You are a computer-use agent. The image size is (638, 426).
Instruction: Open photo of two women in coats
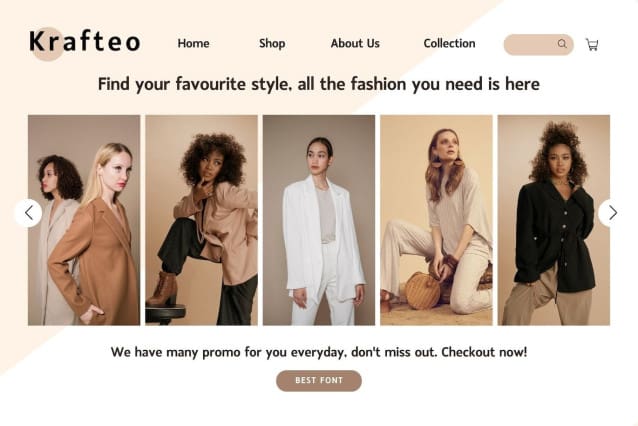click(x=84, y=220)
